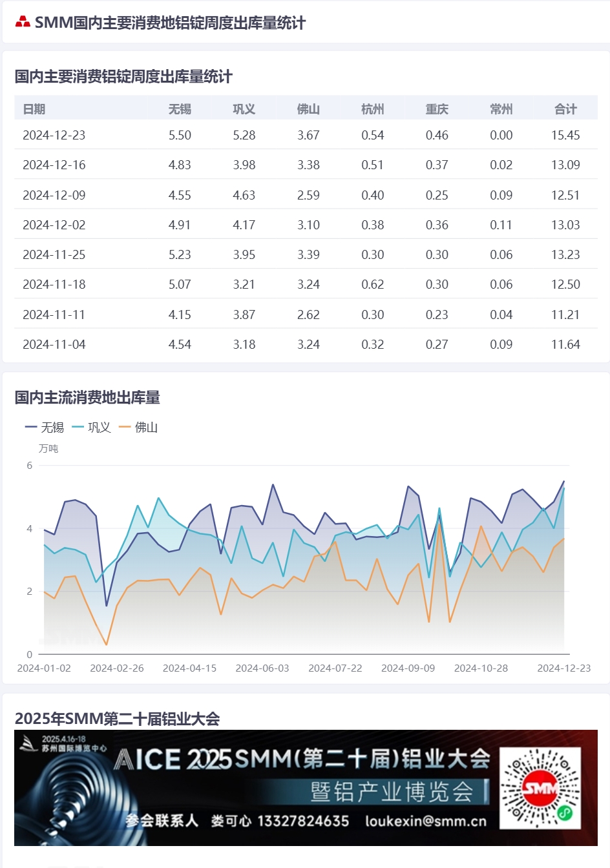Click the page title SMM国内主要消费地铝锭周度出库量统计

click(170, 23)
